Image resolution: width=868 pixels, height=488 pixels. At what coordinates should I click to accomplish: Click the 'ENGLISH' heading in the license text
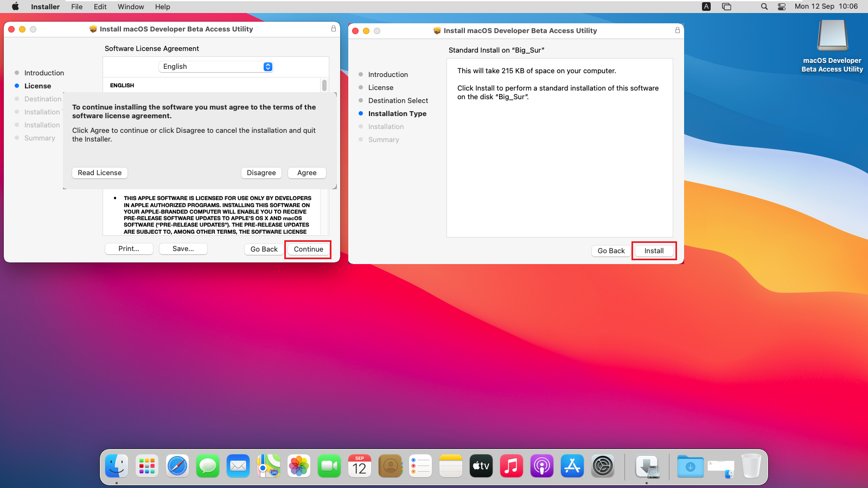122,85
